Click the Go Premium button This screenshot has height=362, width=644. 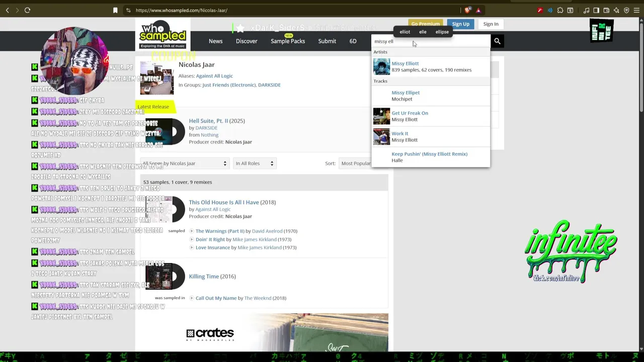tap(425, 24)
